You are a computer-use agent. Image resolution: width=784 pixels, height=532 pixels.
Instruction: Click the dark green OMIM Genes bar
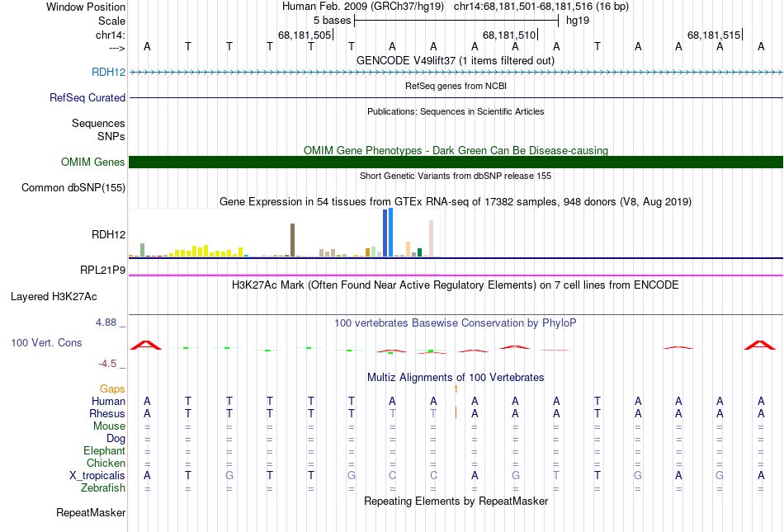click(x=456, y=162)
